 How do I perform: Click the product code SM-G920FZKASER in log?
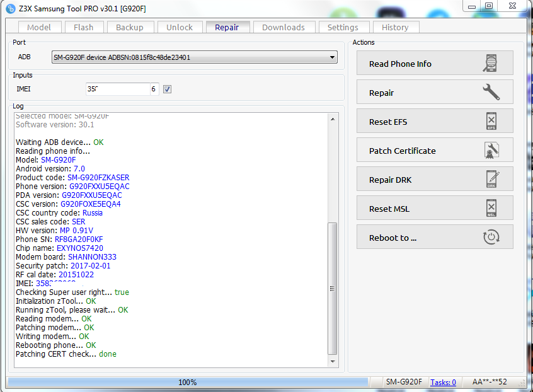98,178
